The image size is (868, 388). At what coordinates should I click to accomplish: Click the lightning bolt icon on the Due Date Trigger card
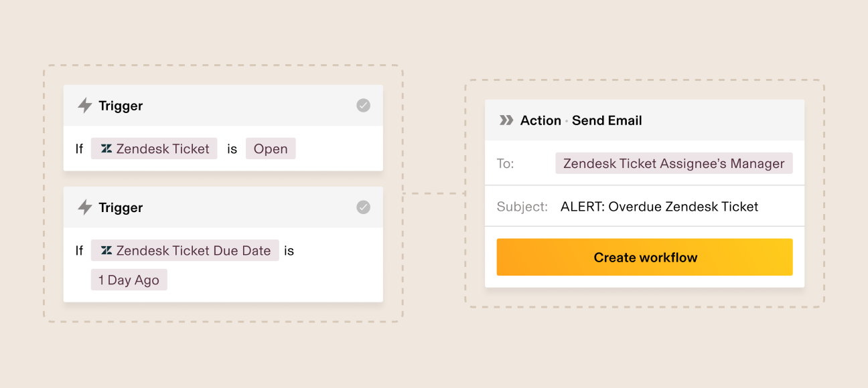point(85,207)
